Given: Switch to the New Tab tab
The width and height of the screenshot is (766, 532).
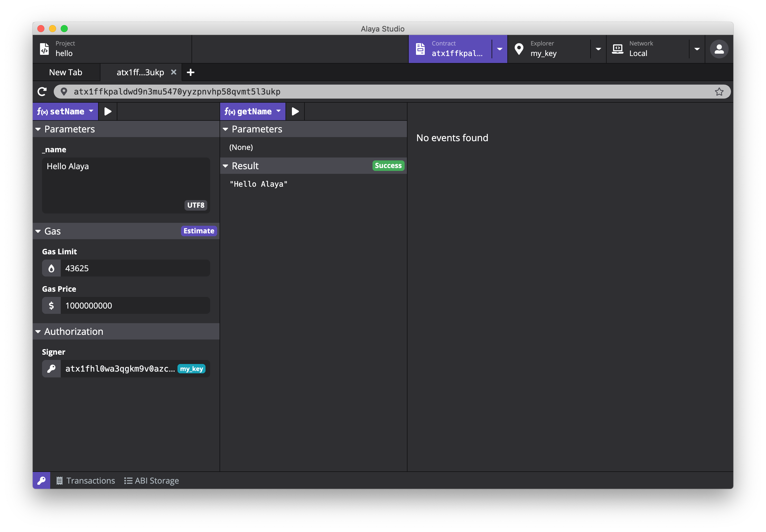Looking at the screenshot, I should click(66, 72).
